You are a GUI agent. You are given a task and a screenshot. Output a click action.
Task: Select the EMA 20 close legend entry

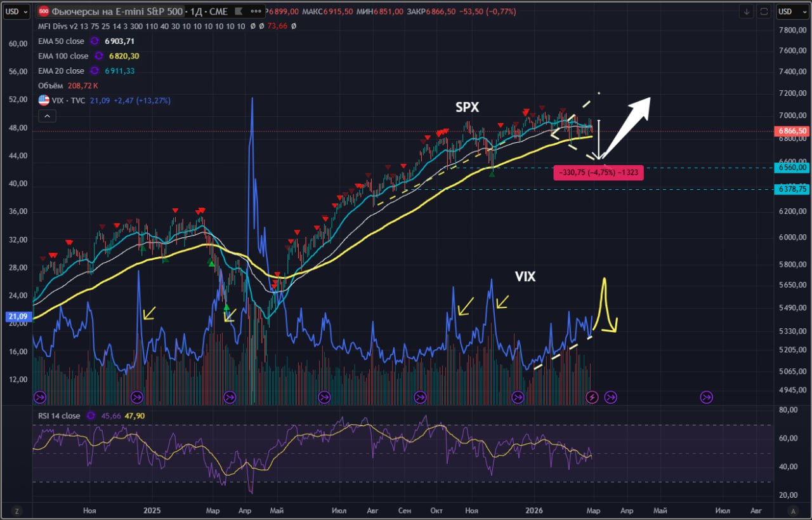click(61, 71)
